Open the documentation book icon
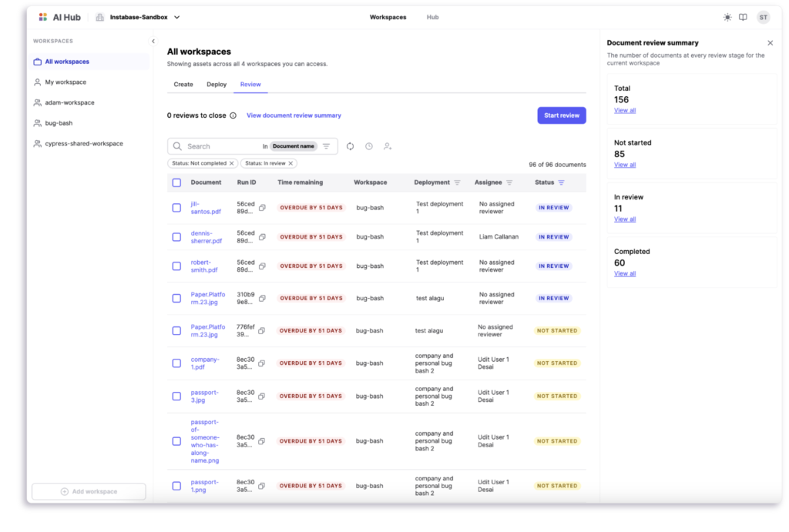This screenshot has width=789, height=532. (x=744, y=17)
